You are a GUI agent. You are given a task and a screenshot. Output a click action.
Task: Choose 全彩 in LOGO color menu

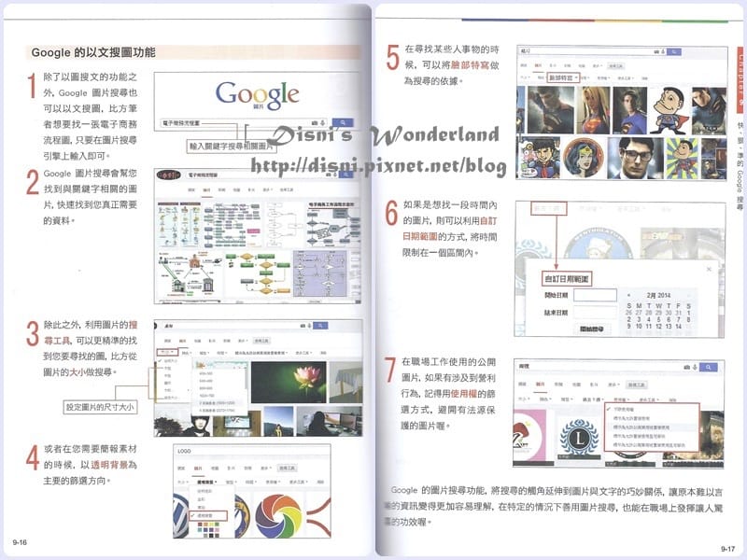click(202, 499)
